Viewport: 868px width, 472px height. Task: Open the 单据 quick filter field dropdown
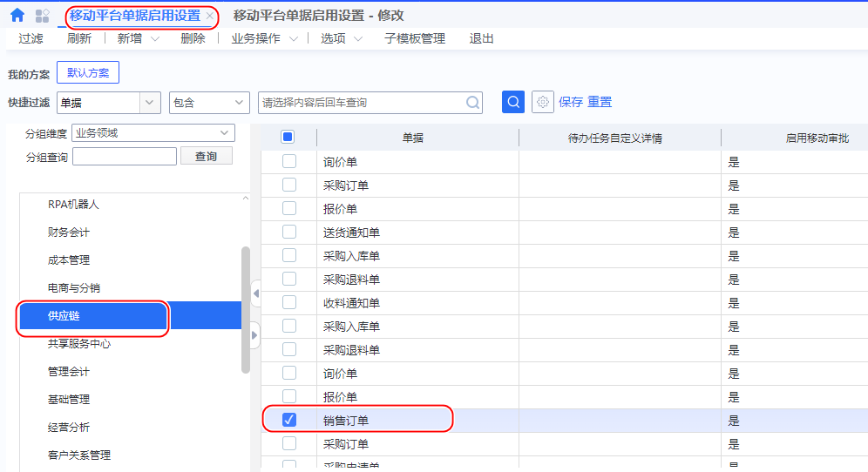click(x=151, y=103)
